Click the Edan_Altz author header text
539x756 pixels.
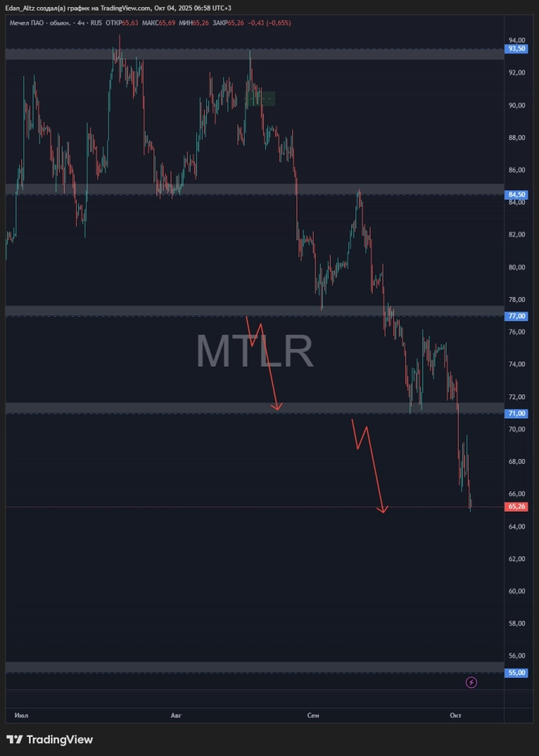pyautogui.click(x=118, y=9)
